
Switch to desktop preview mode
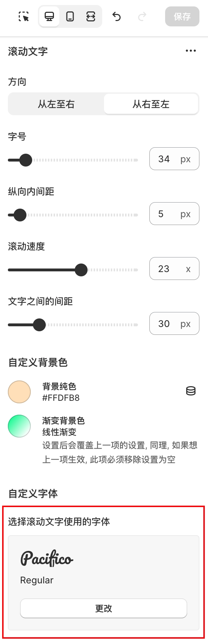coord(49,16)
